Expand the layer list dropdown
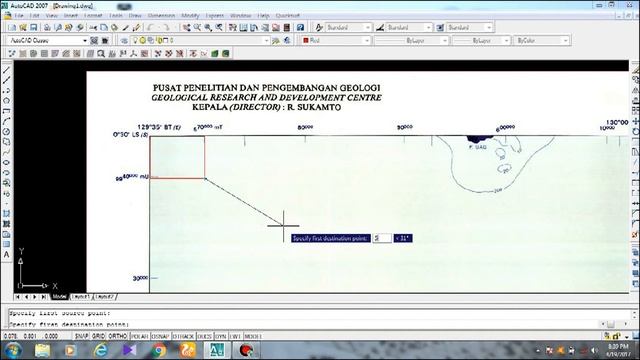The image size is (640, 360). pos(267,40)
